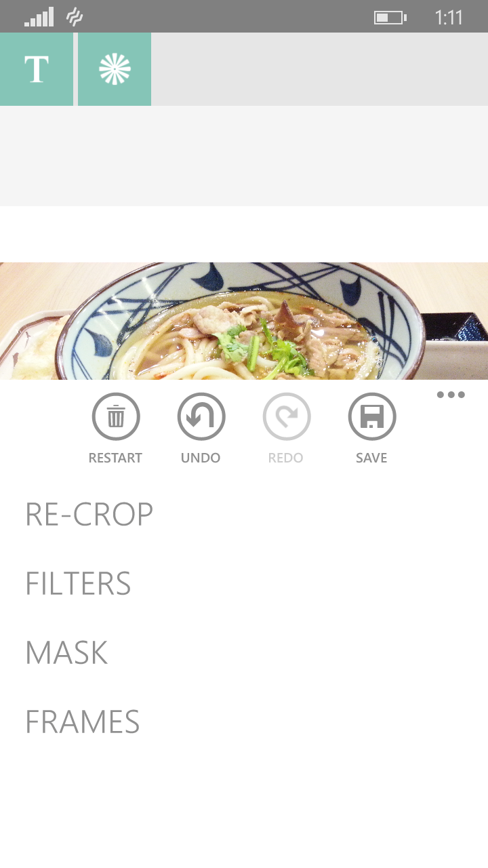Open the RE-CROP menu option
Image resolution: width=488 pixels, height=868 pixels.
coord(89,515)
